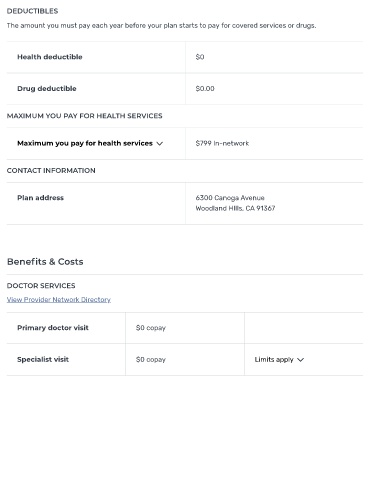This screenshot has width=370, height=480.
Task: Click the Limits apply text in the Specialist visit row
Action: (x=274, y=359)
